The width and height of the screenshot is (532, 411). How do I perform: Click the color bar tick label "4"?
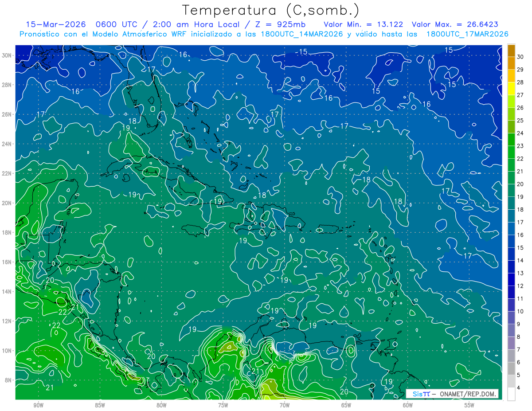(x=519, y=388)
